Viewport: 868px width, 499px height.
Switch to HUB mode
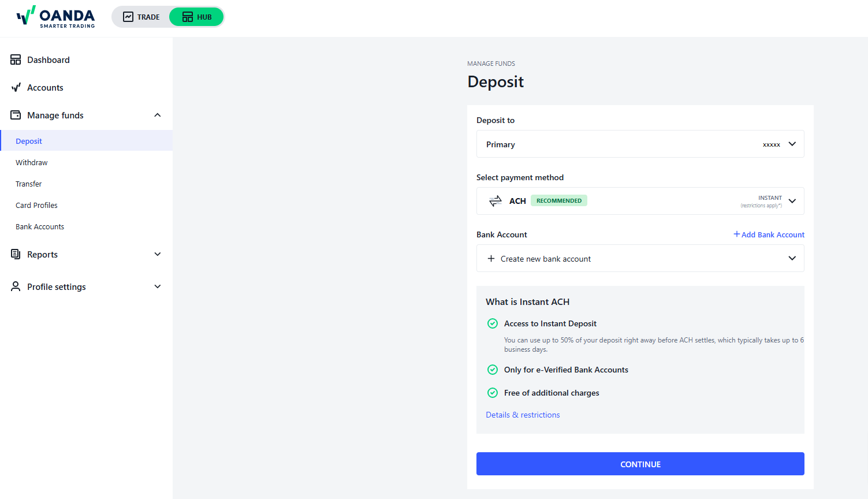coord(196,17)
